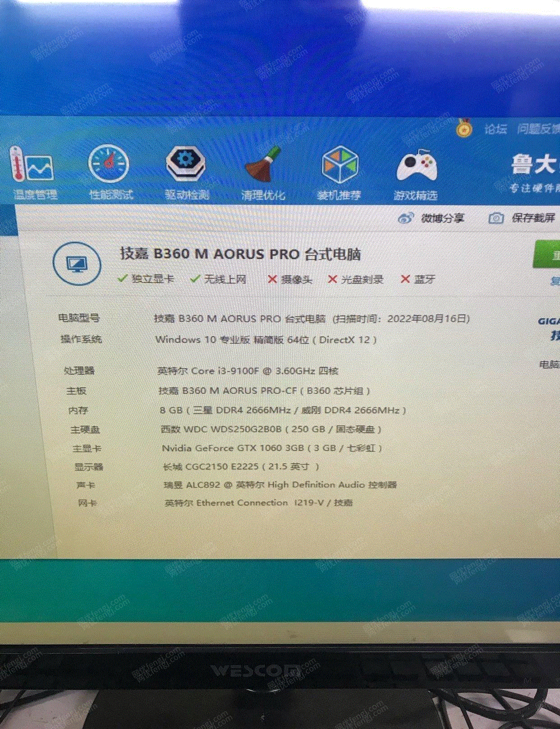The width and height of the screenshot is (560, 729).
Task: Select the 显示器 row label
Action: point(89,466)
